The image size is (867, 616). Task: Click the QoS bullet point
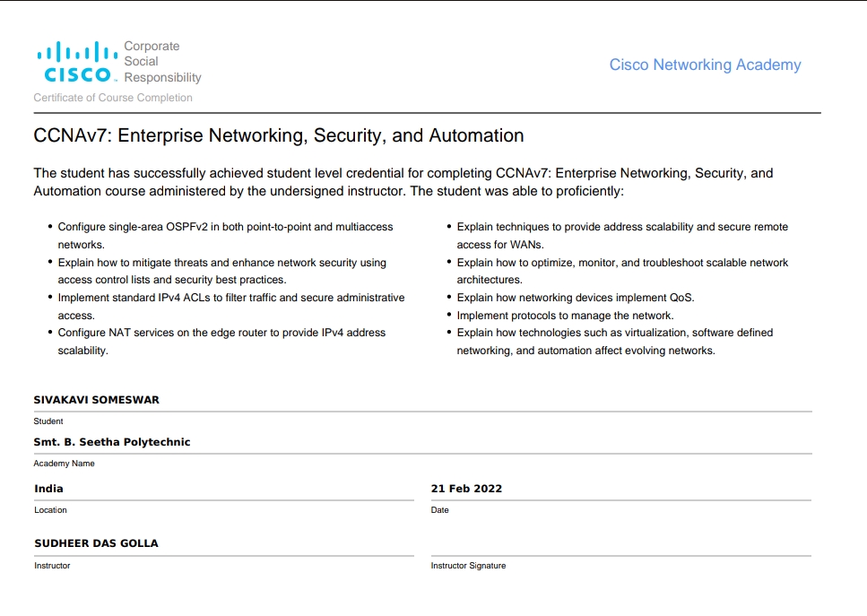pyautogui.click(x=575, y=298)
